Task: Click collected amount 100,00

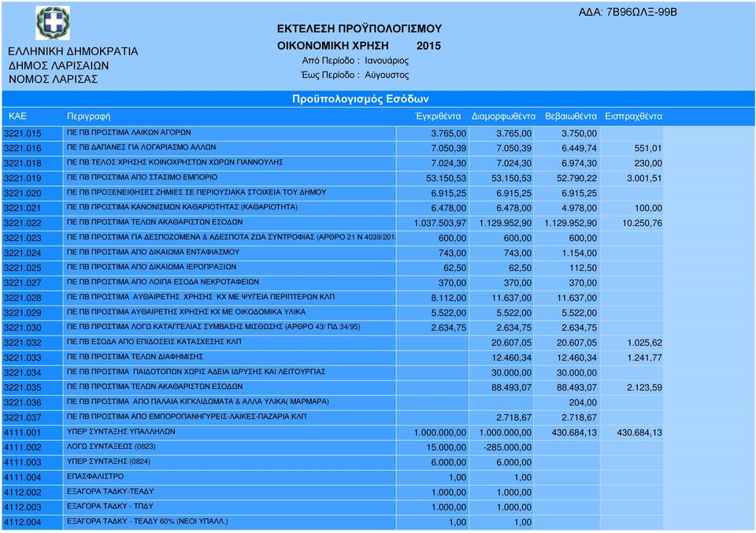Action: [647, 208]
